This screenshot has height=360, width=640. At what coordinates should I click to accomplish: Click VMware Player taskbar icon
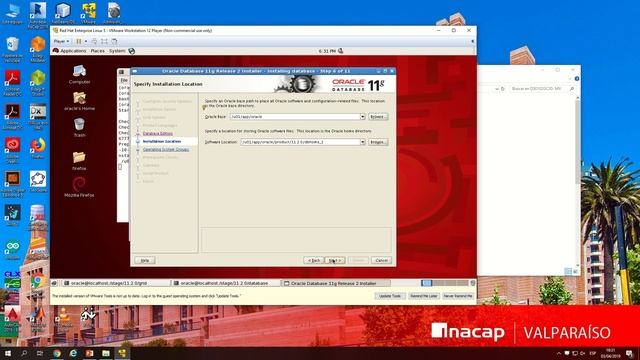[122, 353]
